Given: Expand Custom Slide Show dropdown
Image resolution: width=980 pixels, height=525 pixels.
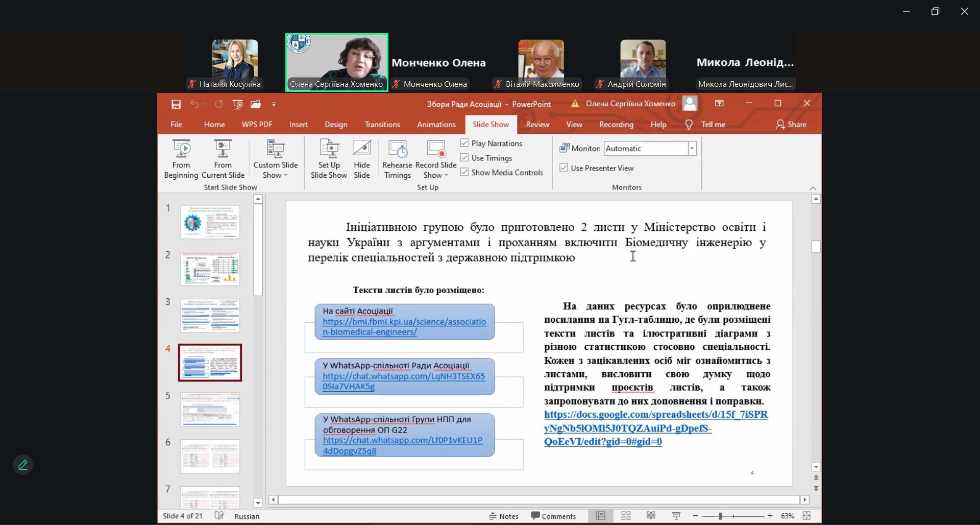Looking at the screenshot, I should click(275, 175).
